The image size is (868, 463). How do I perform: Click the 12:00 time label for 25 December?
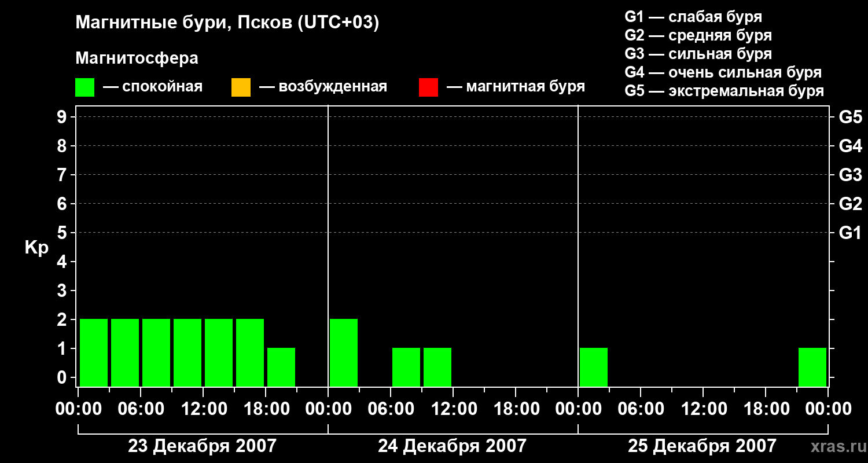(x=703, y=409)
